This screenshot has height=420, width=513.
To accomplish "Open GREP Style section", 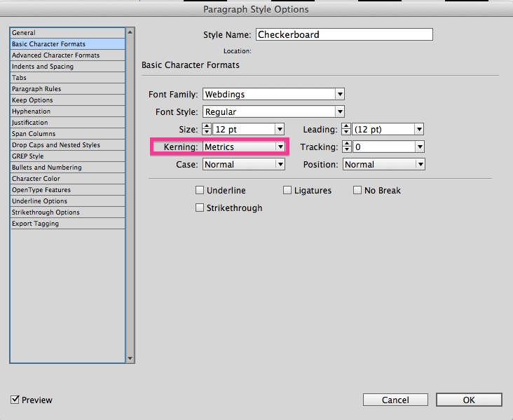I will coord(68,156).
